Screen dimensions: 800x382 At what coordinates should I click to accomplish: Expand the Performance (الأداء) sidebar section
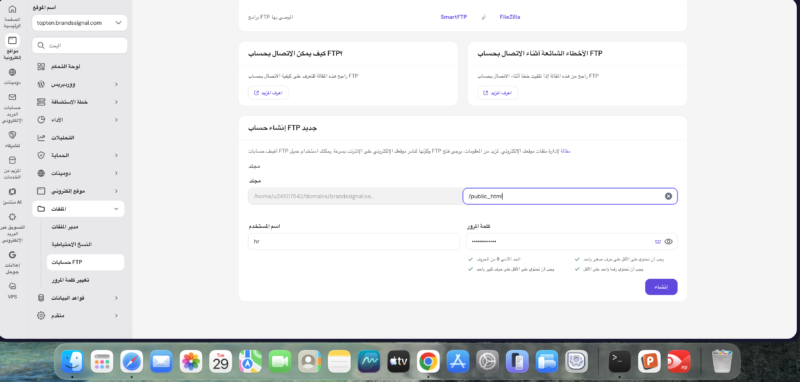116,120
